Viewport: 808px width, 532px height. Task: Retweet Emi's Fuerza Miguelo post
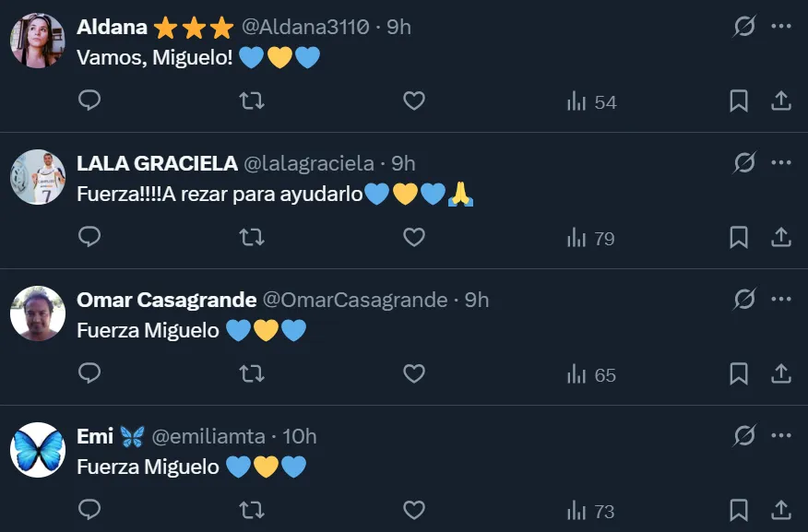click(x=252, y=511)
